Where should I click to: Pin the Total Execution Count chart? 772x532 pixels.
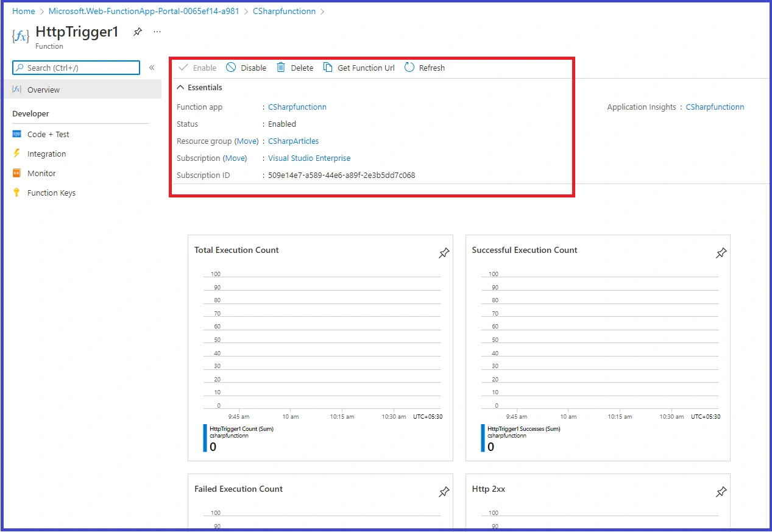point(444,253)
